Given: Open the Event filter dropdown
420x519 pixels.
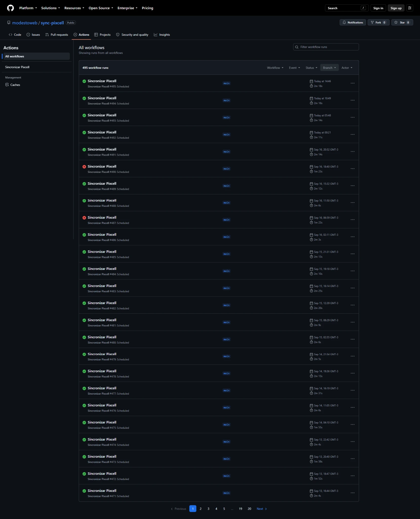Looking at the screenshot, I should (x=294, y=68).
